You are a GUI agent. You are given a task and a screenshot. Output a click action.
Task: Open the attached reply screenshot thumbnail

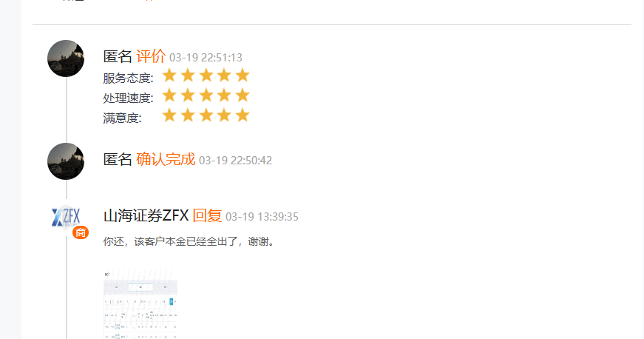click(x=140, y=304)
